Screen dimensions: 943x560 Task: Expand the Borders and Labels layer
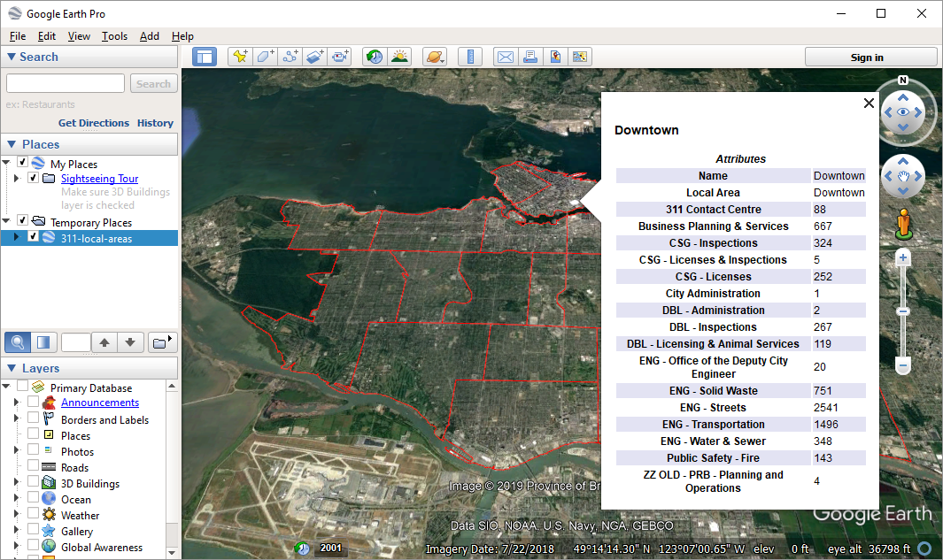click(17, 418)
